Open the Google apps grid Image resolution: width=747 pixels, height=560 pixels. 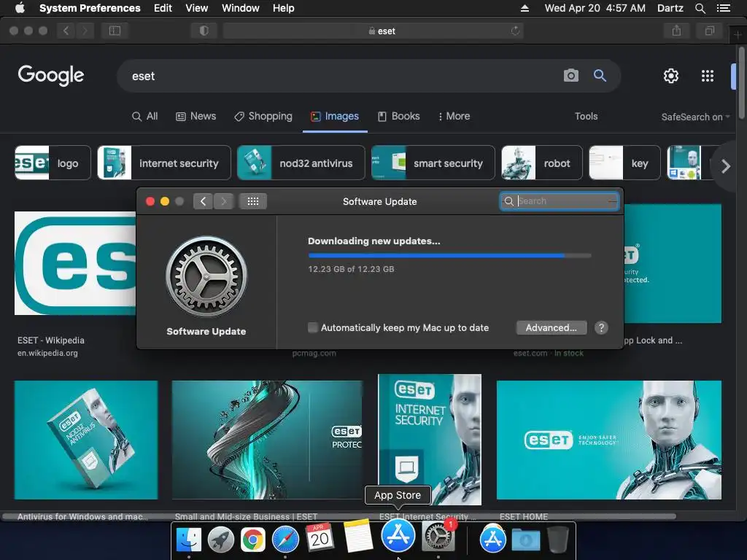(x=708, y=75)
